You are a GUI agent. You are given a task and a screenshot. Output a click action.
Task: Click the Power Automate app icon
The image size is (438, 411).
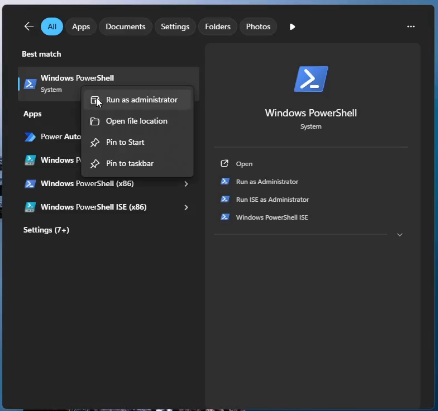30,137
